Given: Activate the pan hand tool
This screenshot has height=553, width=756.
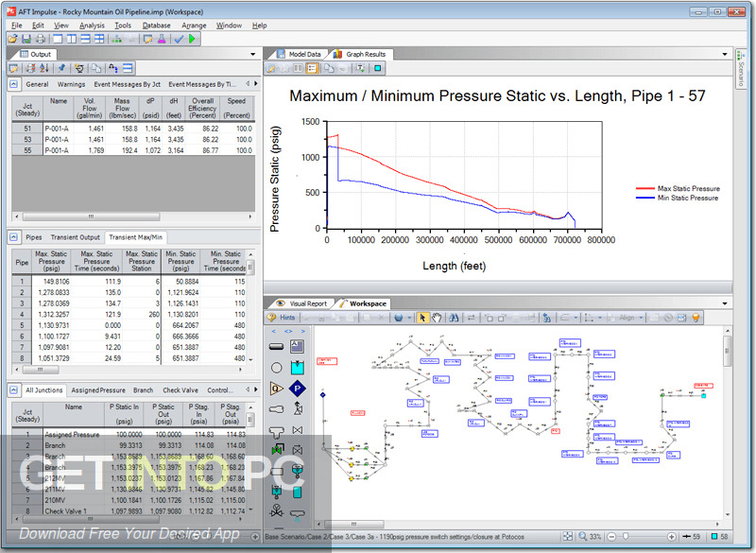Looking at the screenshot, I should [x=437, y=318].
